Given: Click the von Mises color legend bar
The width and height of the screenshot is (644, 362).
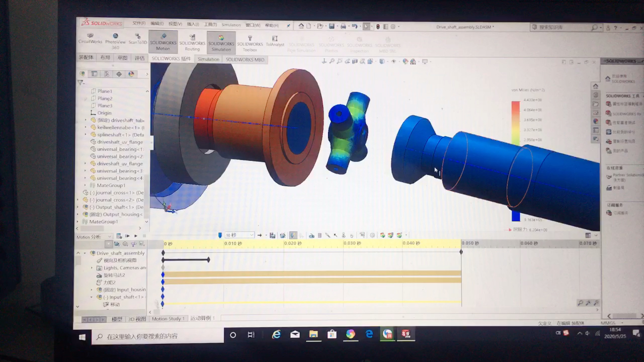Looking at the screenshot, I should [x=516, y=161].
